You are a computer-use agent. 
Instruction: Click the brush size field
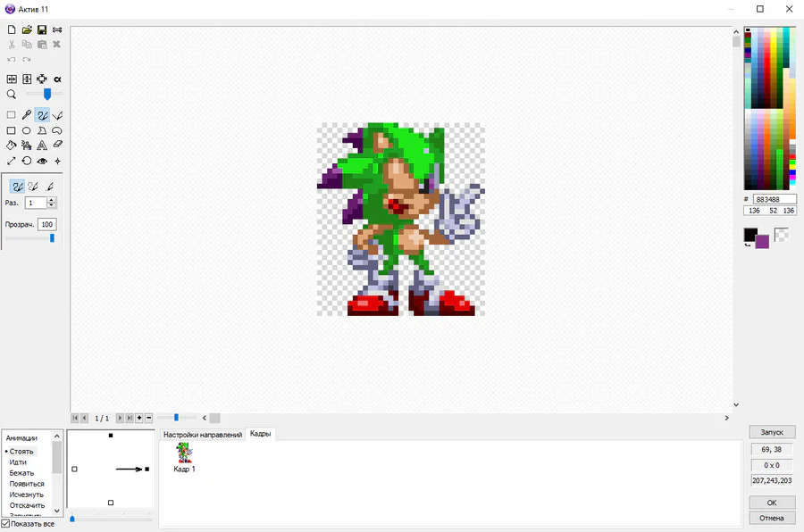(36, 203)
